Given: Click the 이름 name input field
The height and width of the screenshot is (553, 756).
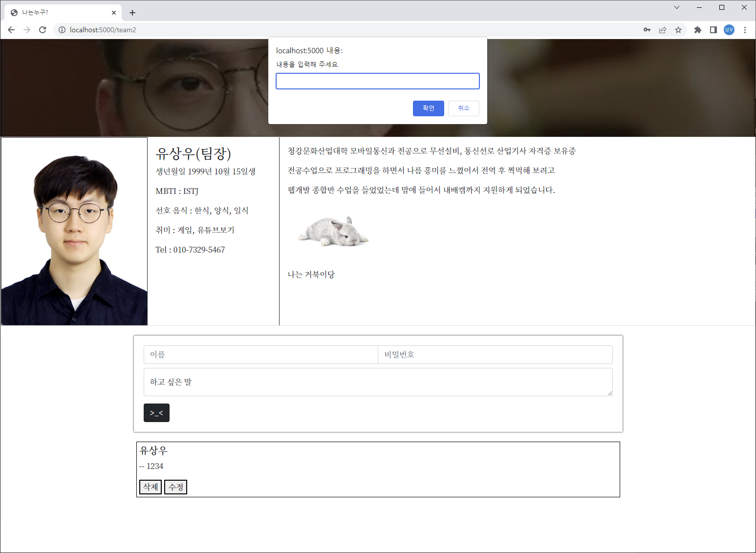Looking at the screenshot, I should pos(261,355).
